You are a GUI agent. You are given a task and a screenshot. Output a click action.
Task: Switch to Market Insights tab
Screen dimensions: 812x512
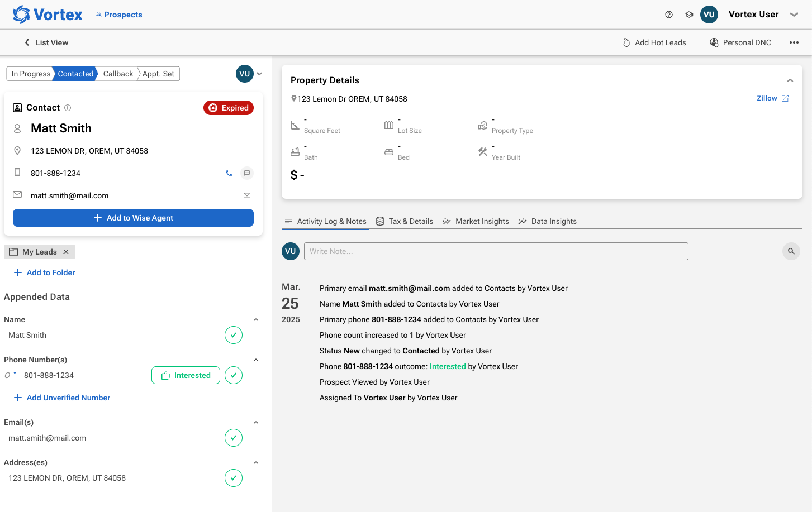(x=476, y=221)
